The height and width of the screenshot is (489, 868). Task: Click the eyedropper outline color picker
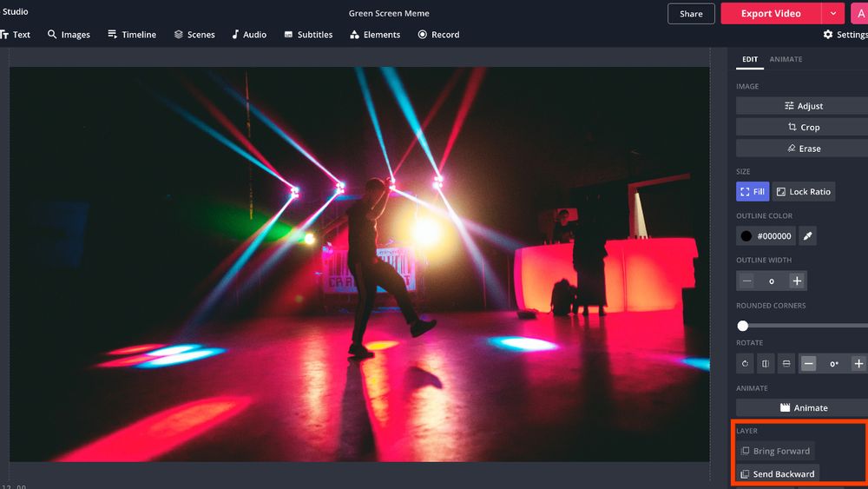[x=807, y=236]
